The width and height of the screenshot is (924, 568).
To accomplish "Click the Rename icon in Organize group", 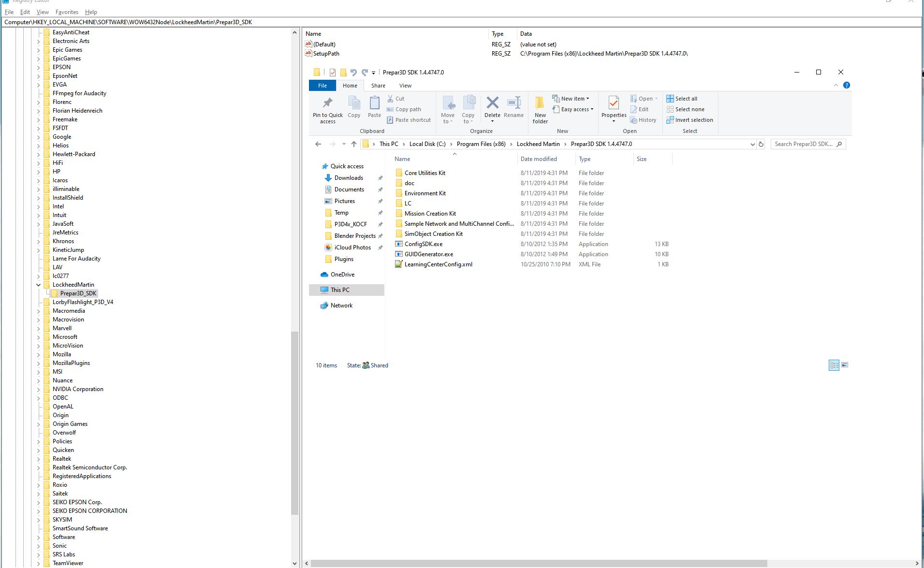I will point(513,102).
